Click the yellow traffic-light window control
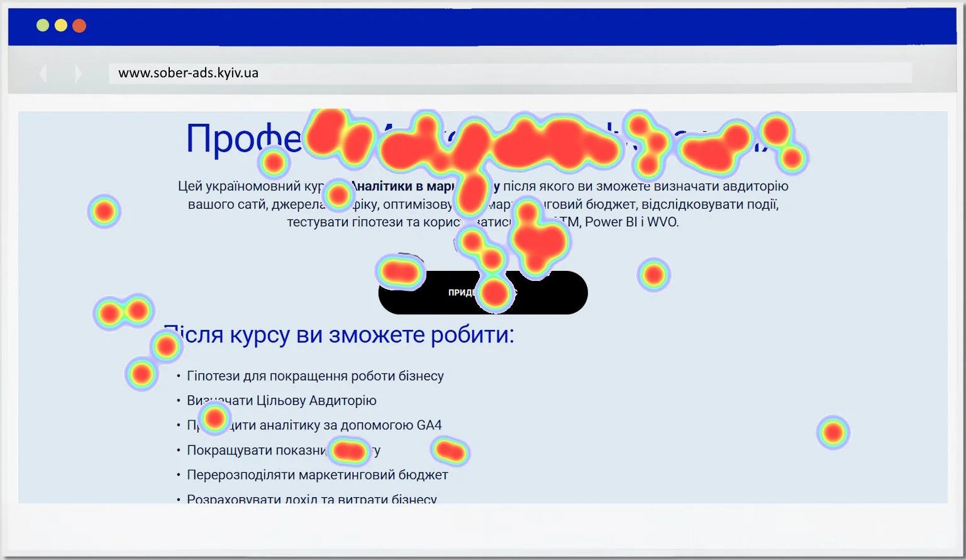 click(x=60, y=25)
